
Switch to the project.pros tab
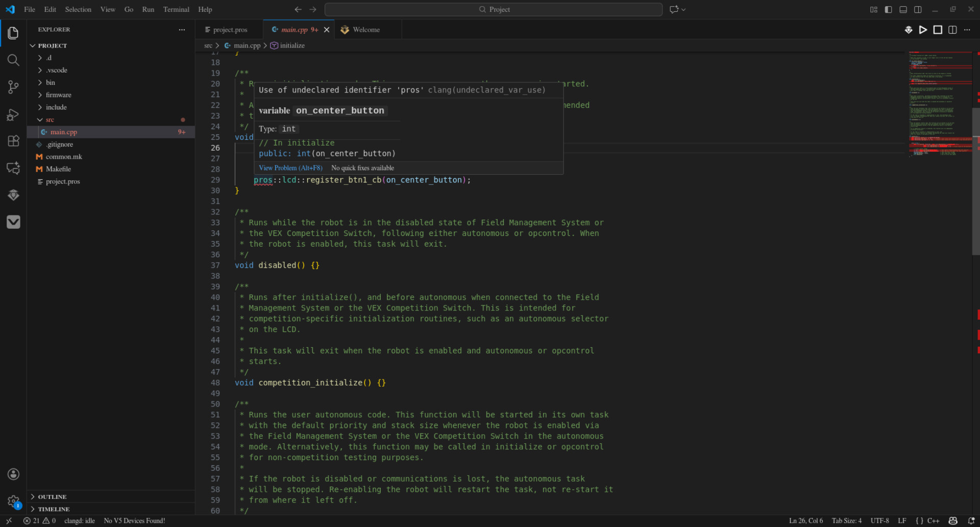[230, 30]
